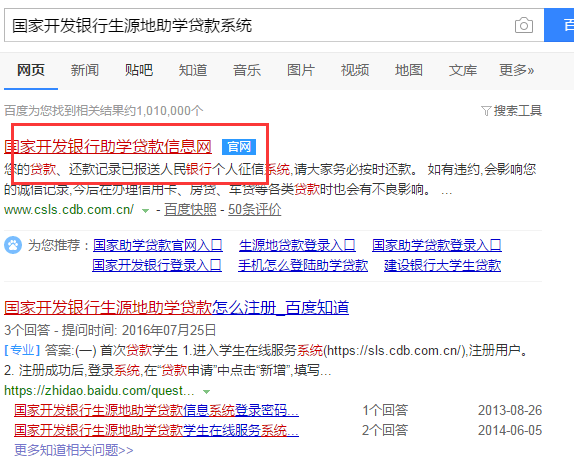Open the 百度快照 link

coord(190,210)
